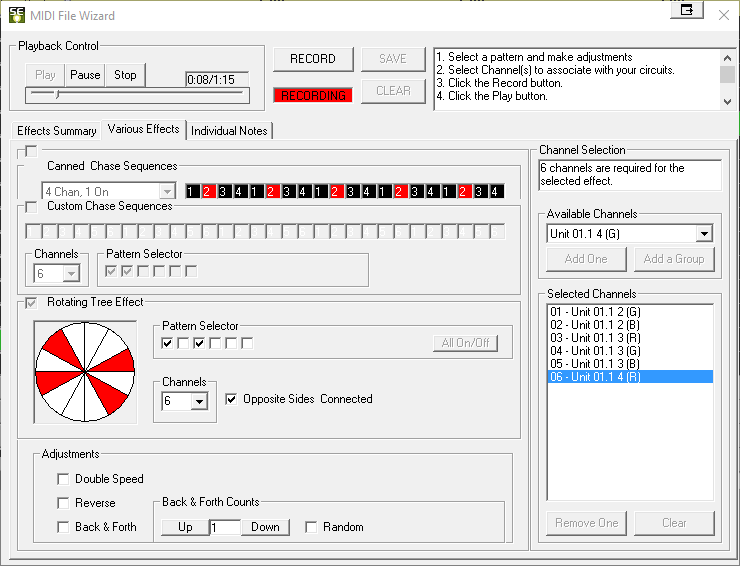Click the red RECORDING indicator
Screen dimensions: 740x566
pos(313,95)
